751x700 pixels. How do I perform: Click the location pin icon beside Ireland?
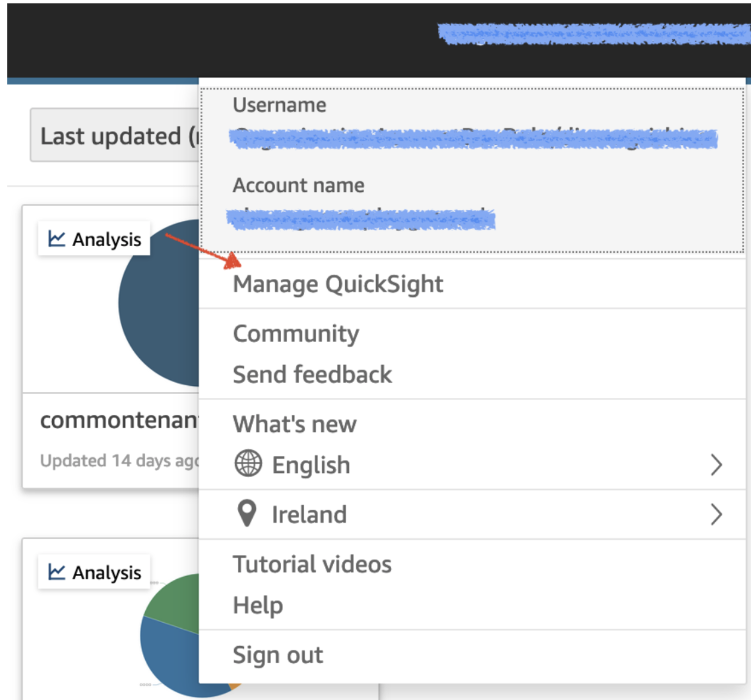pyautogui.click(x=247, y=514)
